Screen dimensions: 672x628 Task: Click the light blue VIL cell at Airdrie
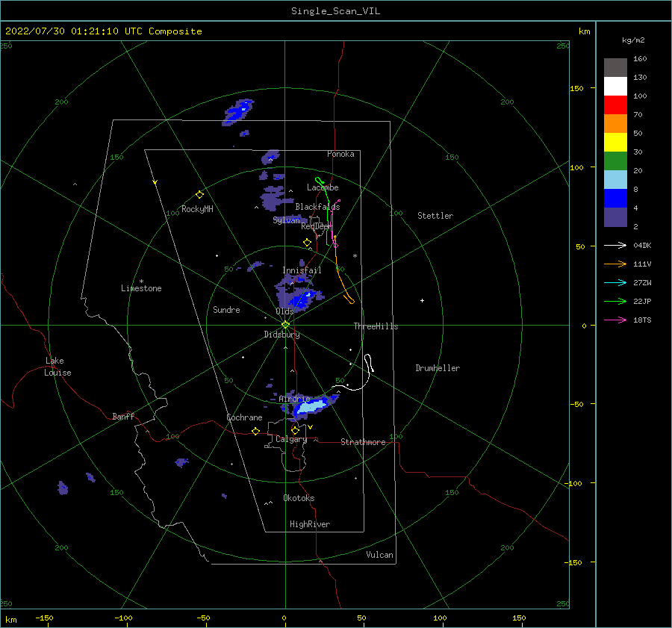[311, 405]
